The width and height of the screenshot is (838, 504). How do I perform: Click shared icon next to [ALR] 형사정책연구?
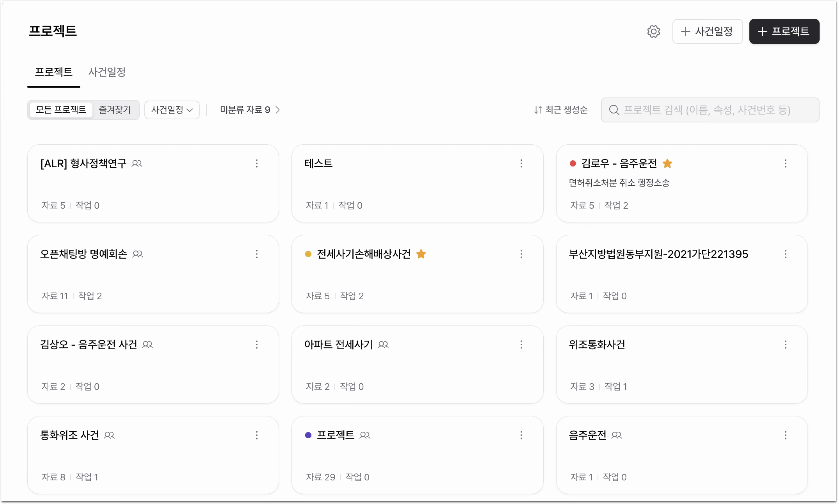[137, 163]
